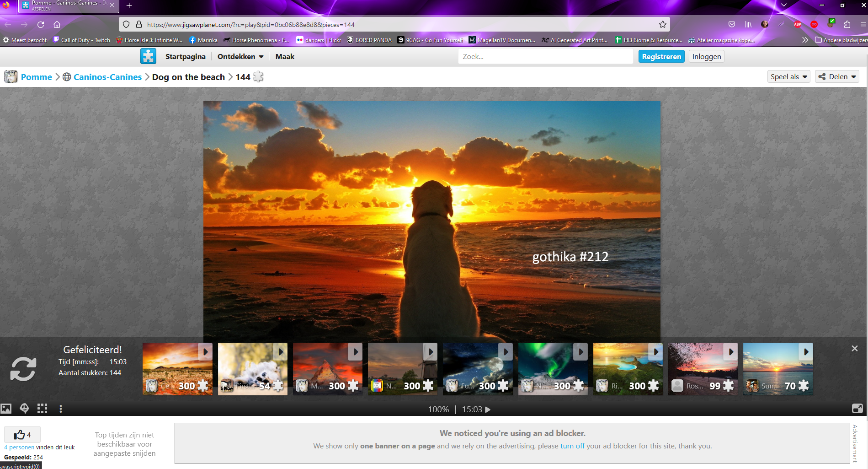Bookmark this page with the star icon

tap(662, 25)
